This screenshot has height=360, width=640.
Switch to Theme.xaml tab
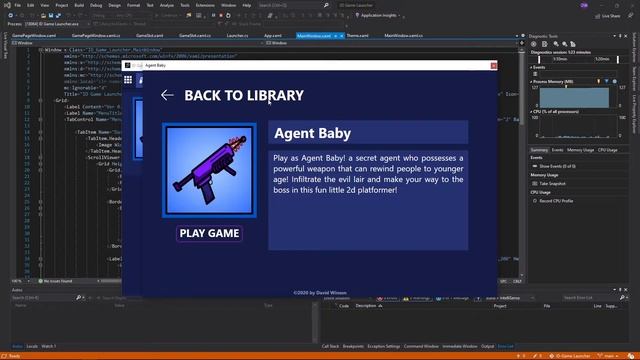click(x=358, y=36)
